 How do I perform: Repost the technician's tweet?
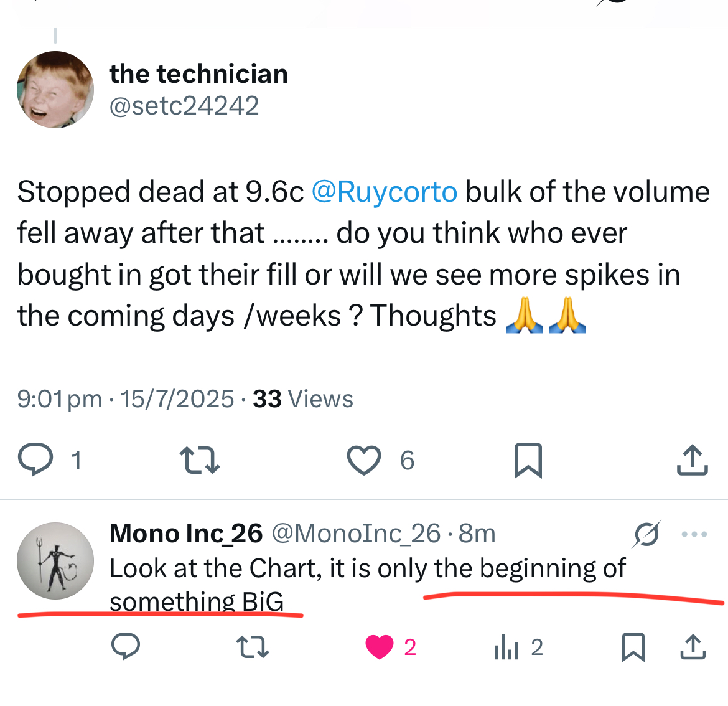pyautogui.click(x=199, y=460)
